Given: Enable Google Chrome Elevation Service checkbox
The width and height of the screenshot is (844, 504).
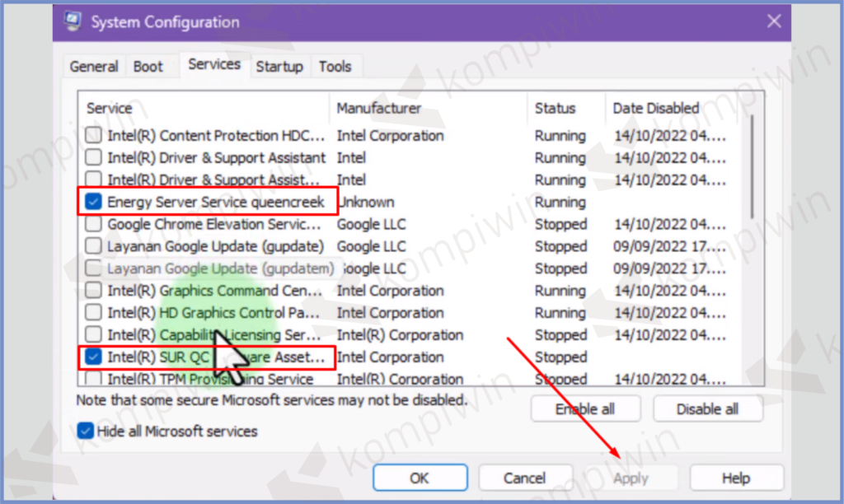Looking at the screenshot, I should pyautogui.click(x=94, y=225).
